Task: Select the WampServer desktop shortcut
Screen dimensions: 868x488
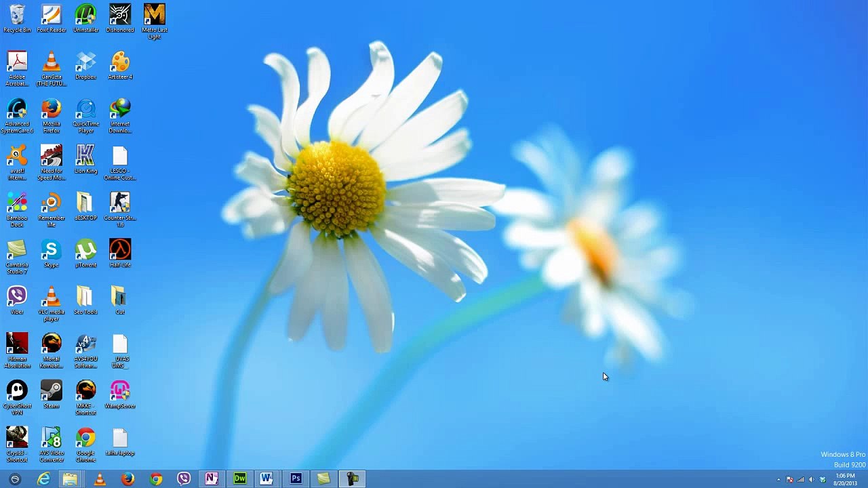Action: [x=120, y=395]
